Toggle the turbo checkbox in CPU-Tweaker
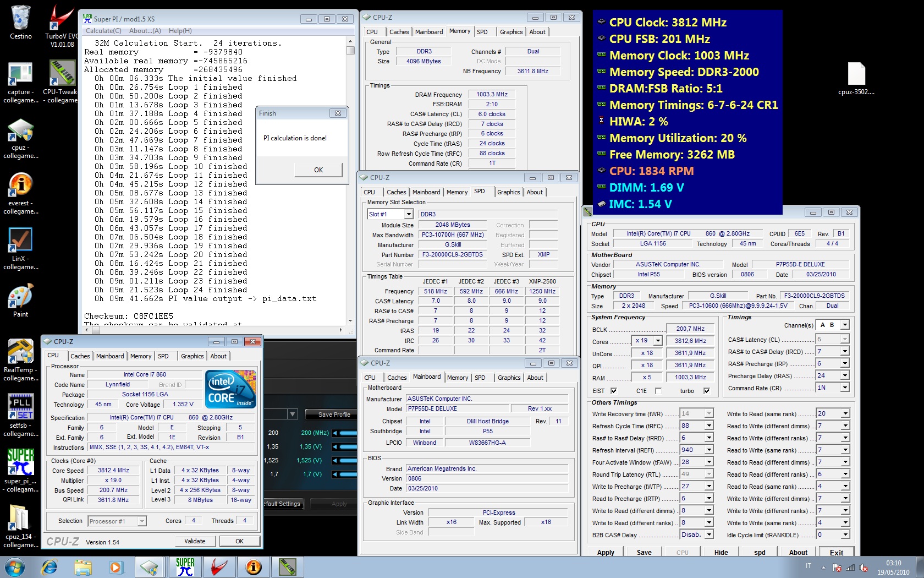The height and width of the screenshot is (578, 924). coord(707,391)
